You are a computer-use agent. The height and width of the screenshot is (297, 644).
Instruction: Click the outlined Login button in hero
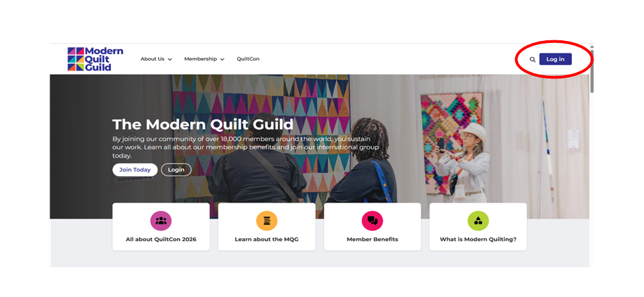click(x=176, y=170)
